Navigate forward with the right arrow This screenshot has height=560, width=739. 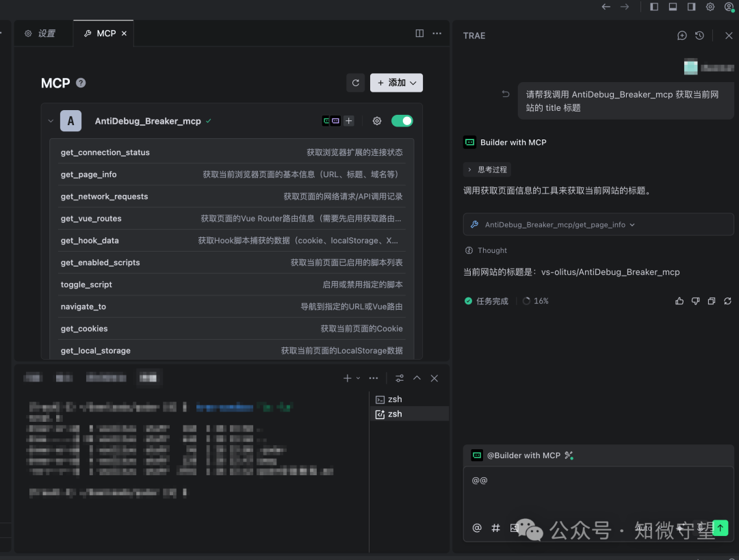tap(625, 7)
